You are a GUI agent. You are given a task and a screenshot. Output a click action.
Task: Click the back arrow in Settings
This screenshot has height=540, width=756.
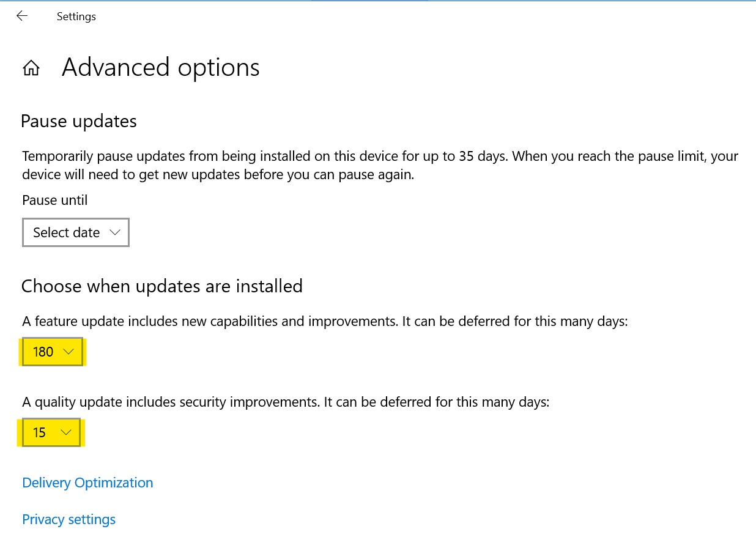(x=22, y=16)
